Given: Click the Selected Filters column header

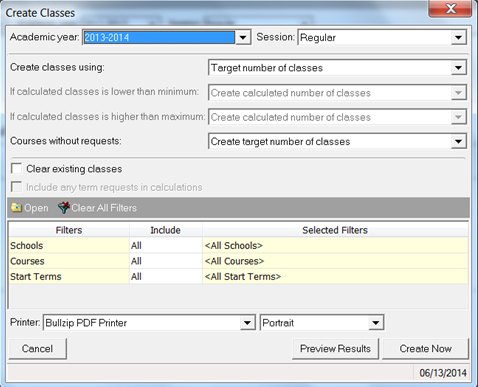Looking at the screenshot, I should pos(335,230).
